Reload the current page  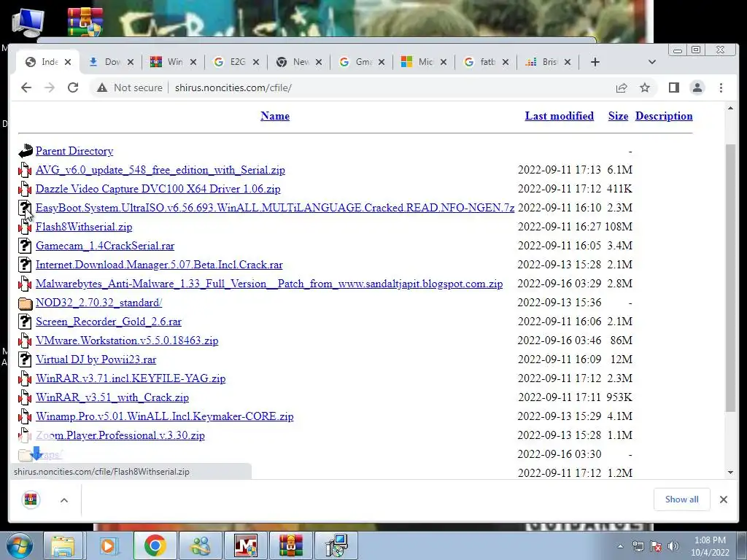73,87
